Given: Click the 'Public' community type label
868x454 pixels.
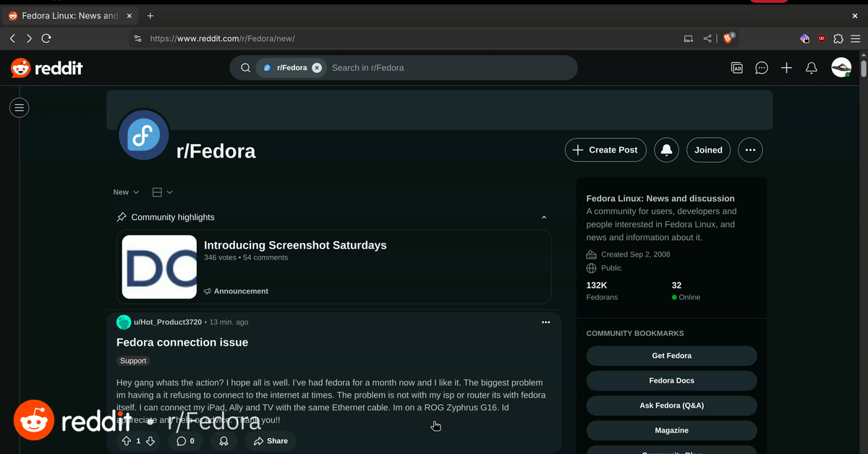Looking at the screenshot, I should (x=611, y=268).
